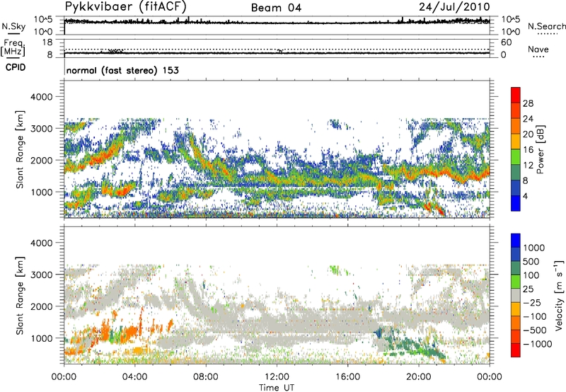Pick the red bottom segment of velocity colorbar
This screenshot has width=566, height=392.
(x=516, y=350)
